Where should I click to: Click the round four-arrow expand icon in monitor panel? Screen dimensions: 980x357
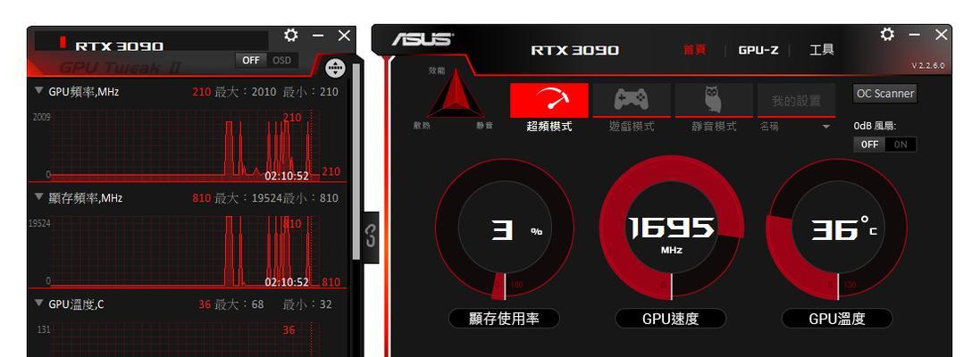(336, 68)
